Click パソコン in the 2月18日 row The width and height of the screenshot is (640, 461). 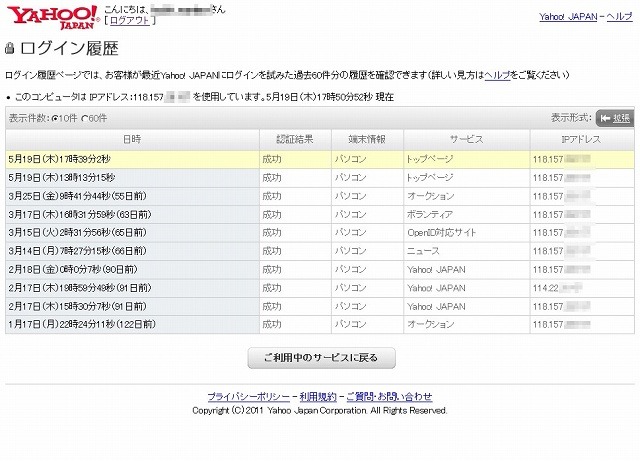350,269
